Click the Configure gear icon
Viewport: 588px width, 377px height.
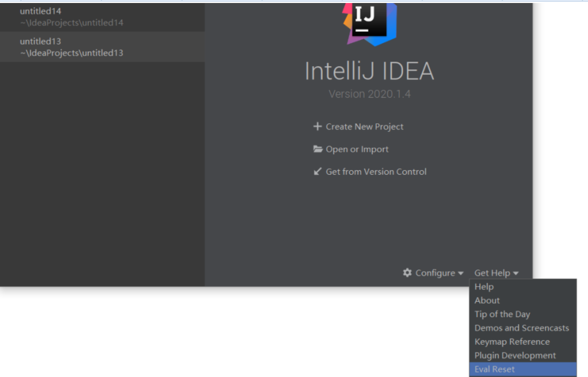(407, 273)
